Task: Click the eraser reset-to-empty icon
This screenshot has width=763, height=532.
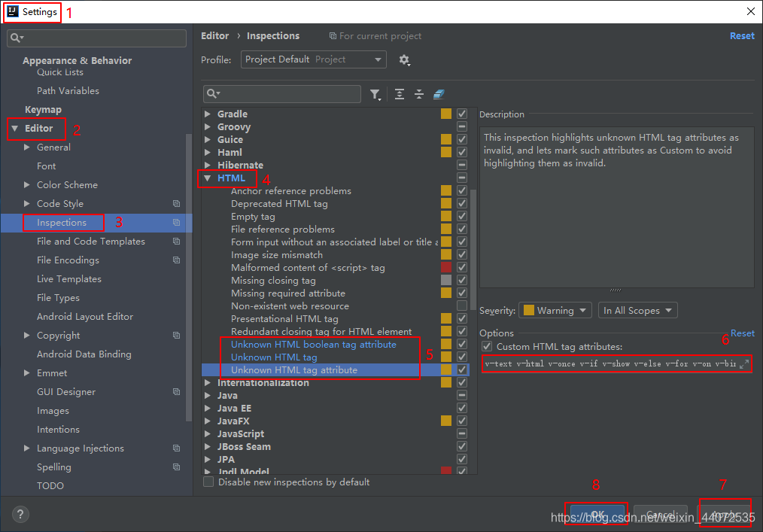Action: 439,94
